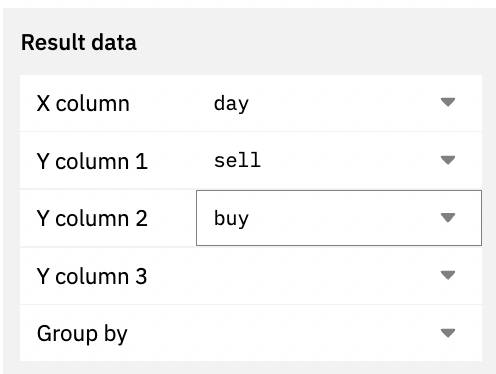Screen dimensions: 496x374
Task: Open the empty Y column 3 dropdown
Action: pos(339,276)
